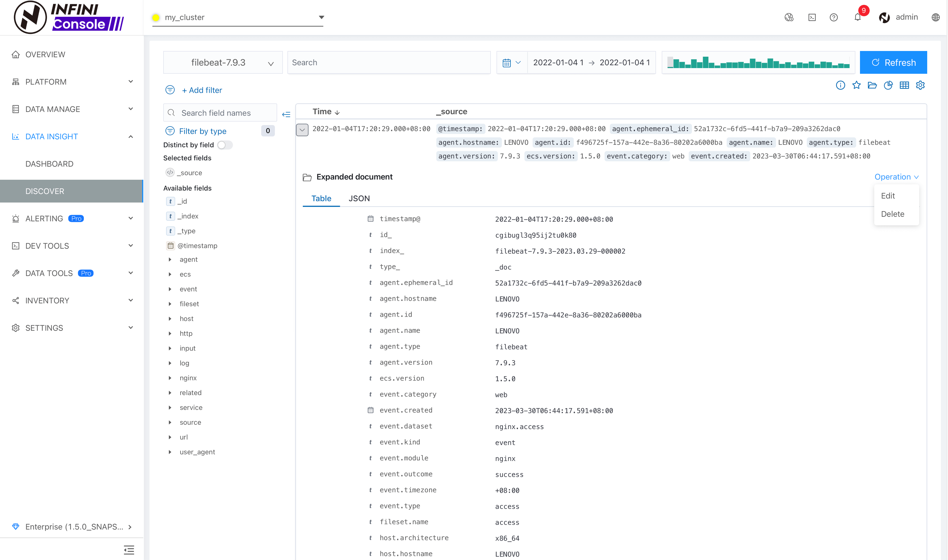Expand the agent field group
The image size is (948, 560).
[x=170, y=259]
